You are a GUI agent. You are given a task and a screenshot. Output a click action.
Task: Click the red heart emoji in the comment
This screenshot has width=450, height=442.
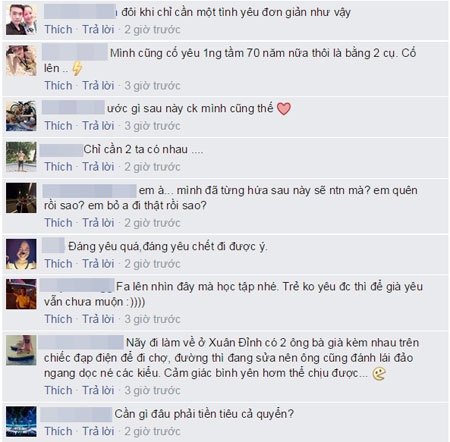[x=284, y=109]
